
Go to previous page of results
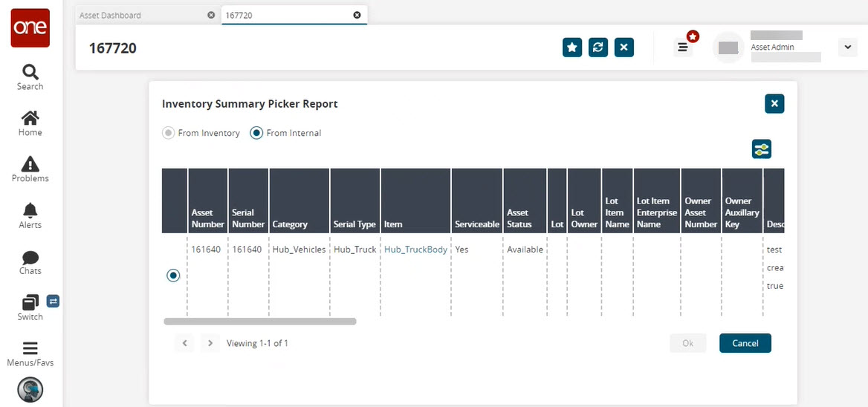tap(185, 343)
